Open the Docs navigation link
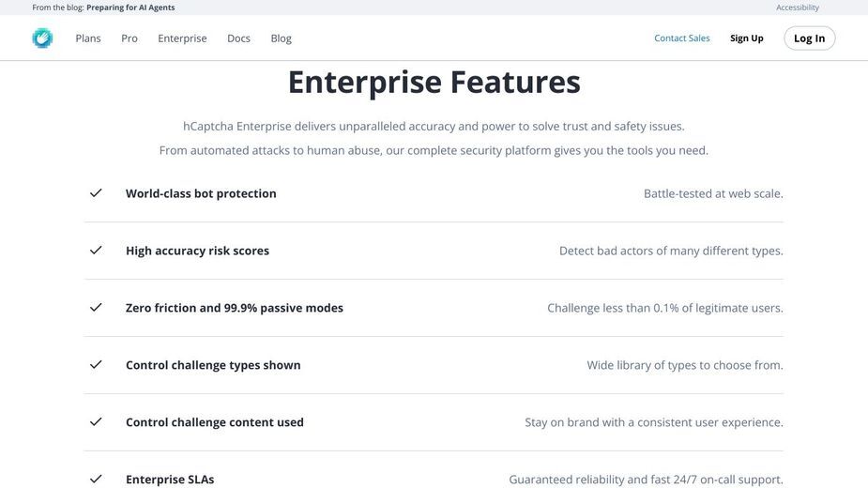The width and height of the screenshot is (868, 488). tap(238, 38)
